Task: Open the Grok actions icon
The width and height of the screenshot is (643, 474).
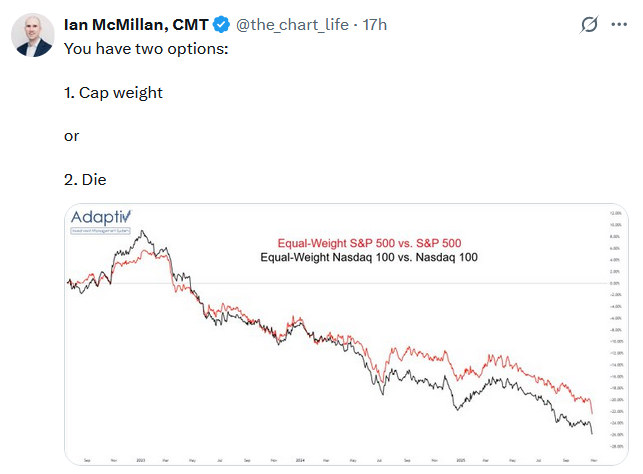Action: point(590,24)
